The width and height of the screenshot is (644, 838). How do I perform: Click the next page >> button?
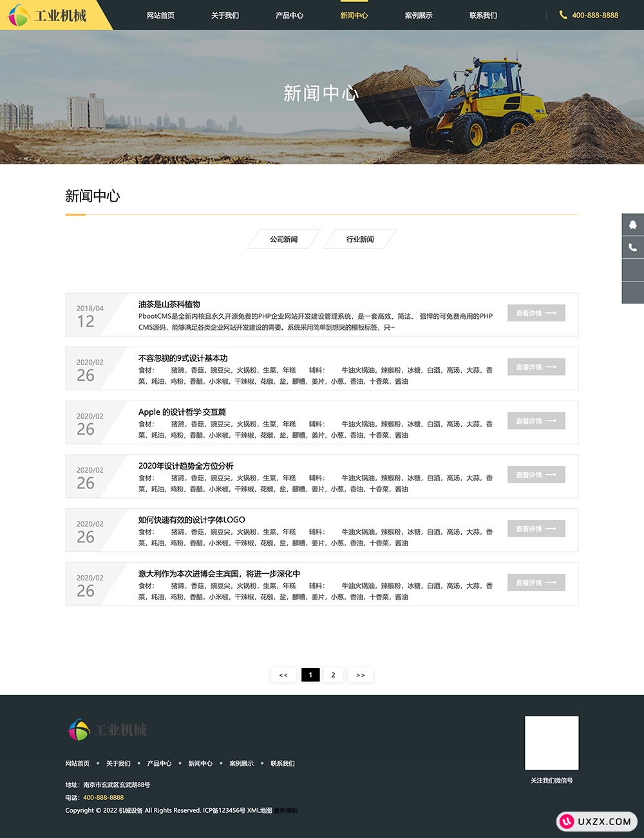[361, 675]
